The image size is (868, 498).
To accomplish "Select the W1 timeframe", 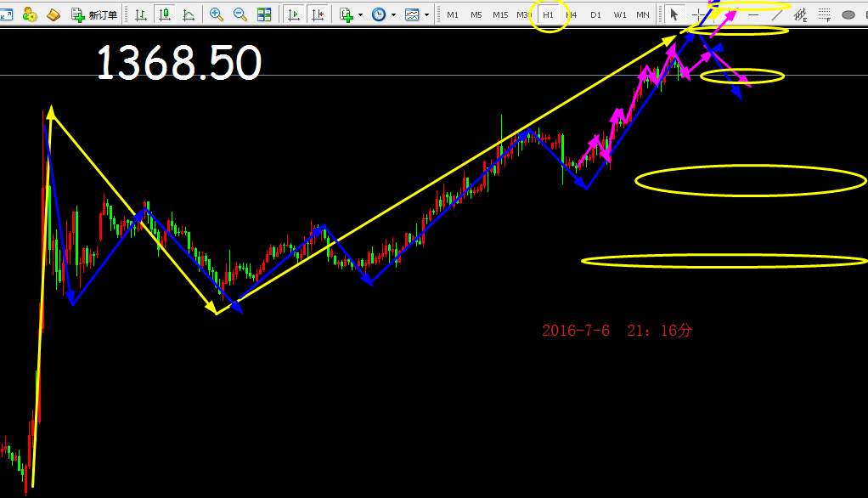I will pyautogui.click(x=620, y=15).
